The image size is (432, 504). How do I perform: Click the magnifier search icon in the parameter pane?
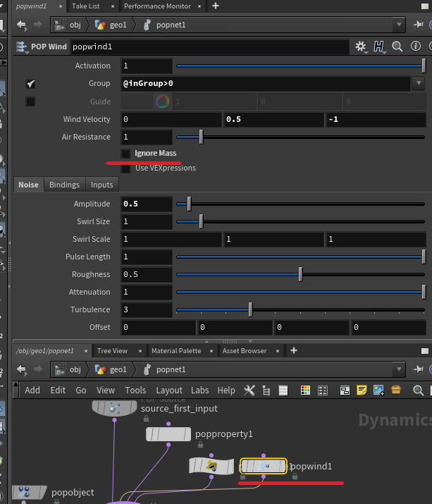click(x=397, y=47)
